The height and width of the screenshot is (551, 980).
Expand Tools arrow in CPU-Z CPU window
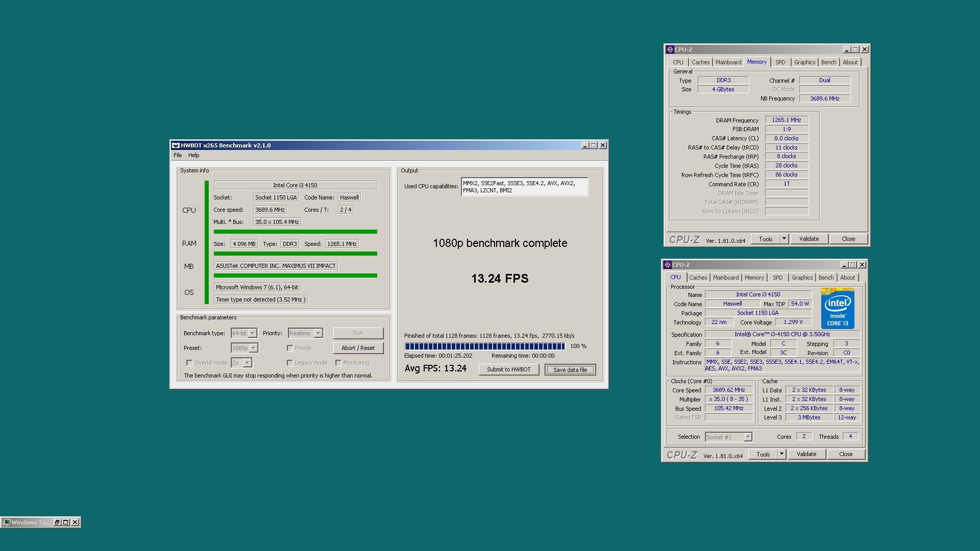(781, 454)
